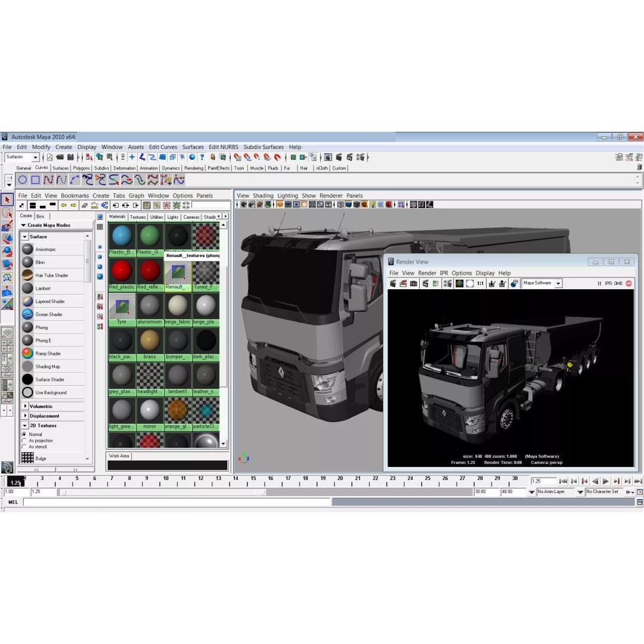644x644 pixels.
Task: Select the brass material swatch
Action: coord(150,344)
